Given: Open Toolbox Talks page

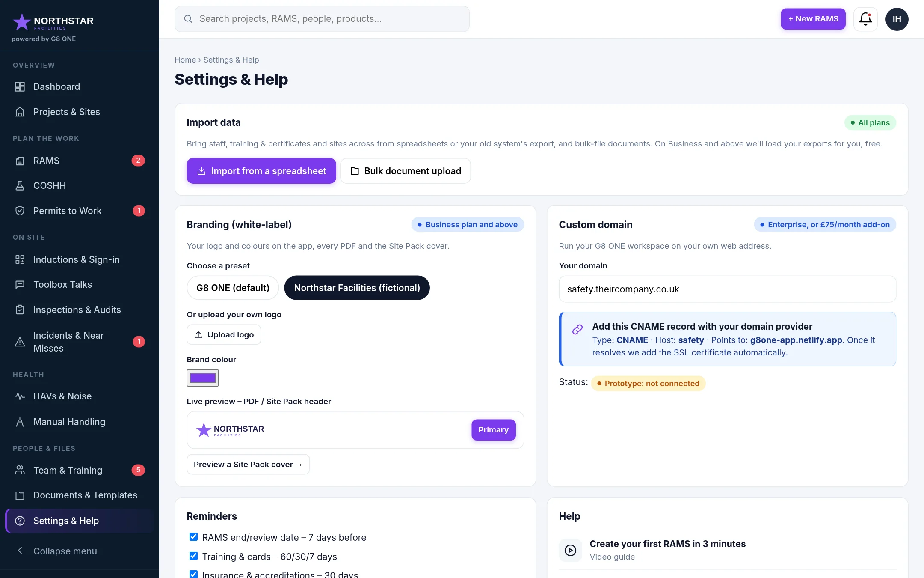Looking at the screenshot, I should point(80,284).
